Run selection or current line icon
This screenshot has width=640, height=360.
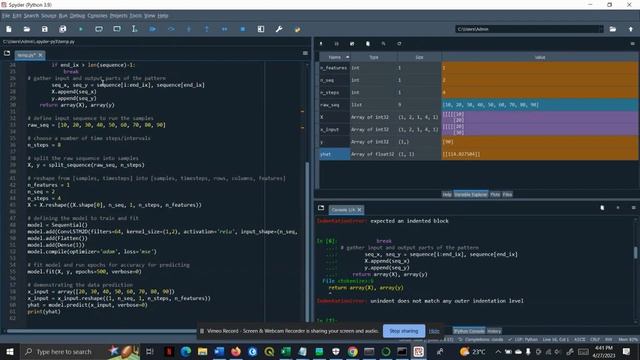[134, 29]
